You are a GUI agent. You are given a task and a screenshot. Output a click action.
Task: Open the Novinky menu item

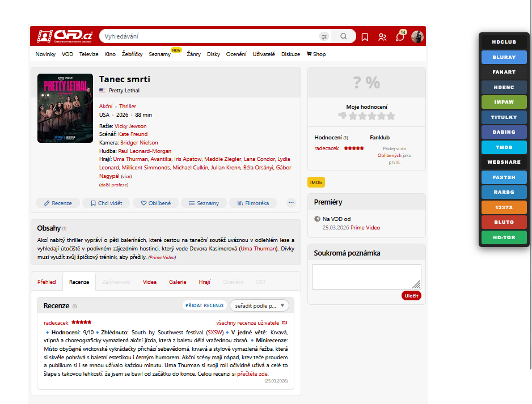click(45, 54)
